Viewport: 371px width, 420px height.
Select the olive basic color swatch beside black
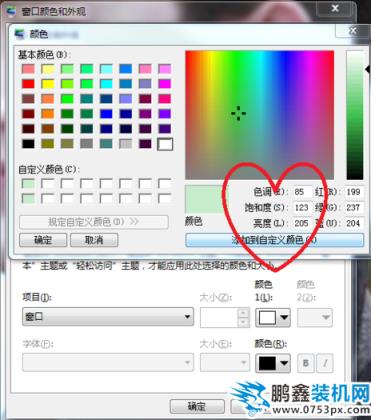48,144
